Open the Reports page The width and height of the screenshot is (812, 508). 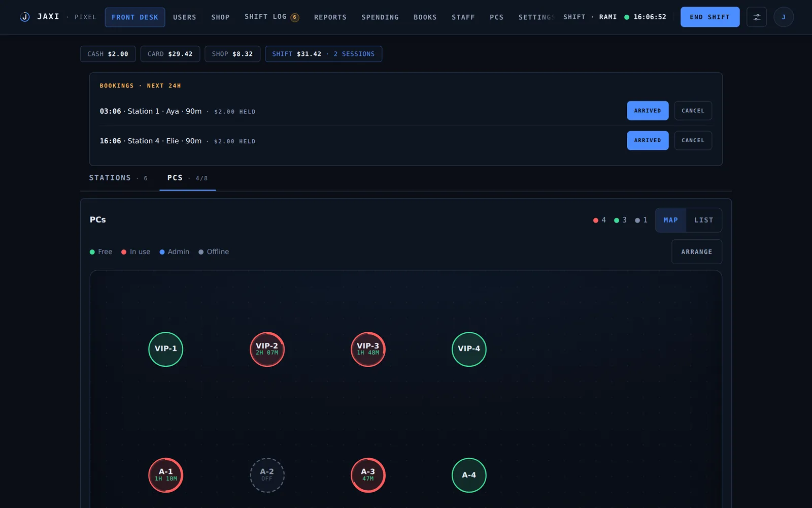[330, 17]
